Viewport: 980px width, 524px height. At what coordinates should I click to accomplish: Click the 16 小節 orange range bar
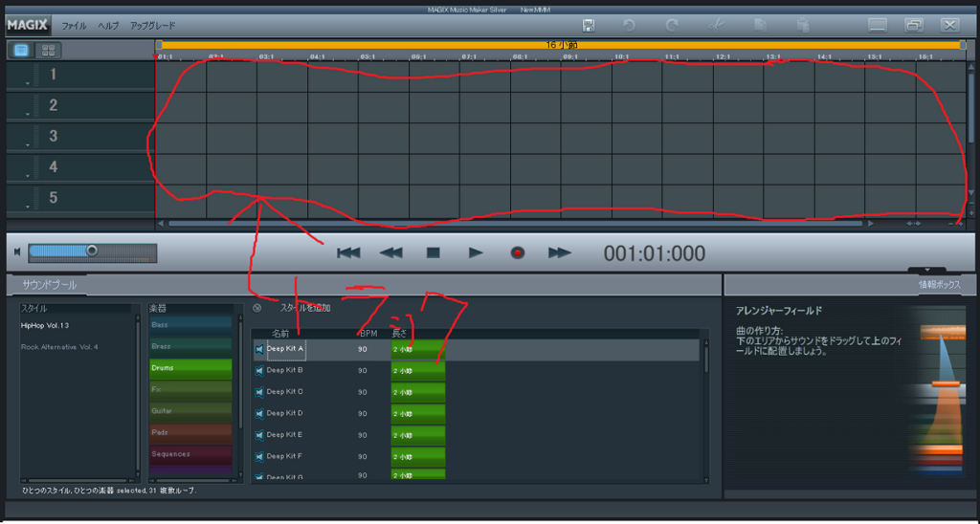pyautogui.click(x=560, y=45)
